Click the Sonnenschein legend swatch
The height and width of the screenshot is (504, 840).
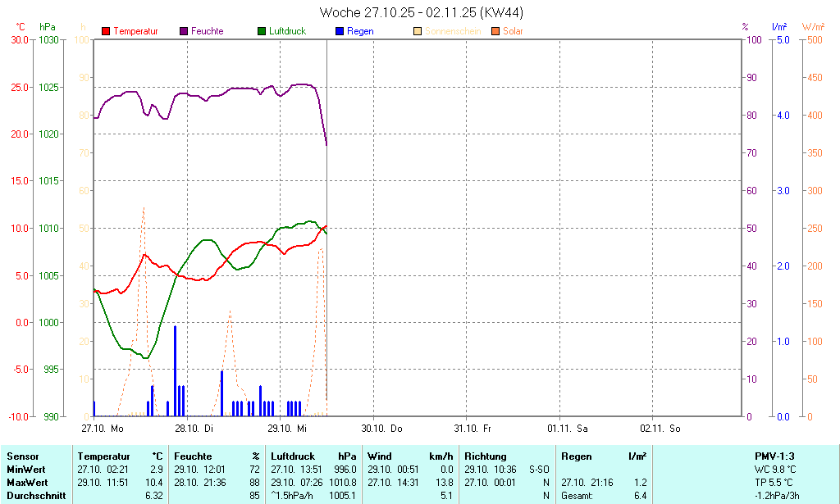coord(418,31)
